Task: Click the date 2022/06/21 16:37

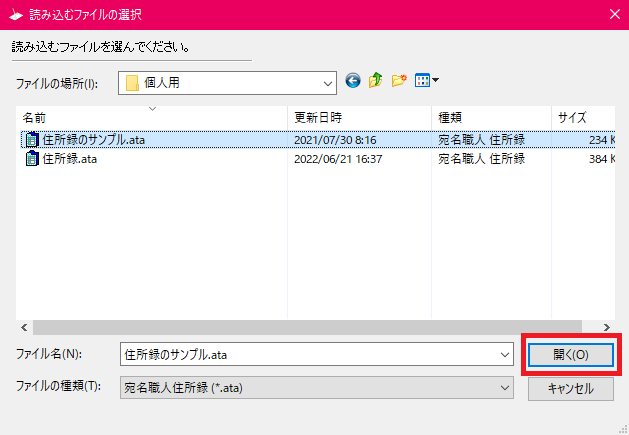Action: [338, 159]
